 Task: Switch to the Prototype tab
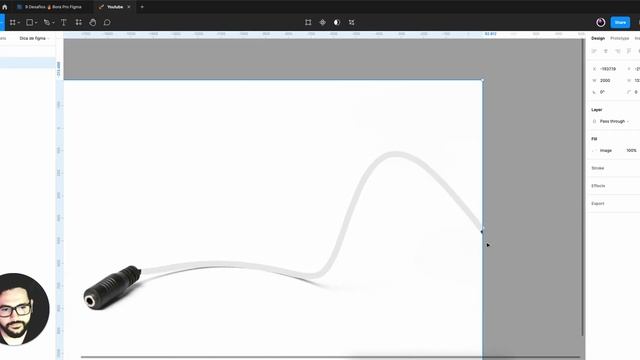tap(620, 38)
